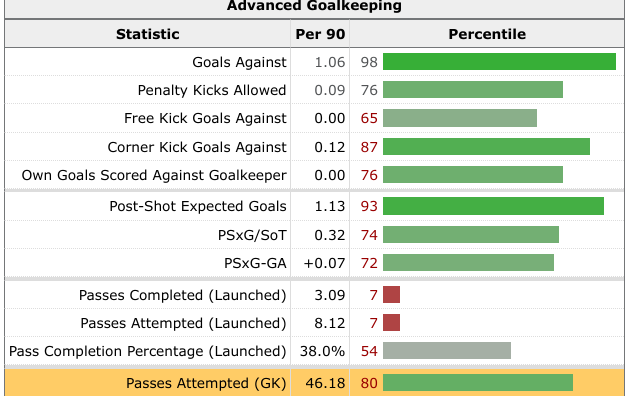Click the Advanced Goalkeeping table title
Screen dimensions: 634x396
pyautogui.click(x=314, y=6)
